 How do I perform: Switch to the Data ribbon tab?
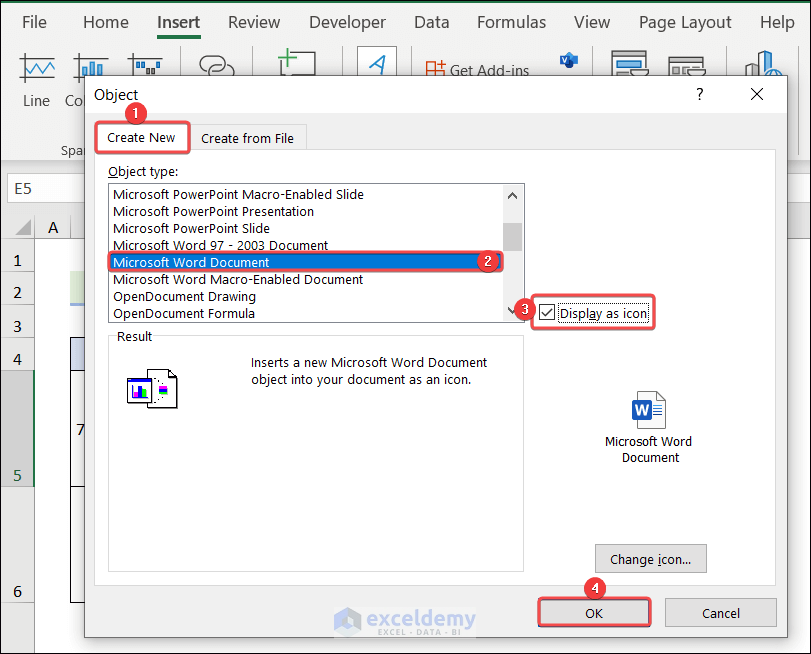(431, 22)
